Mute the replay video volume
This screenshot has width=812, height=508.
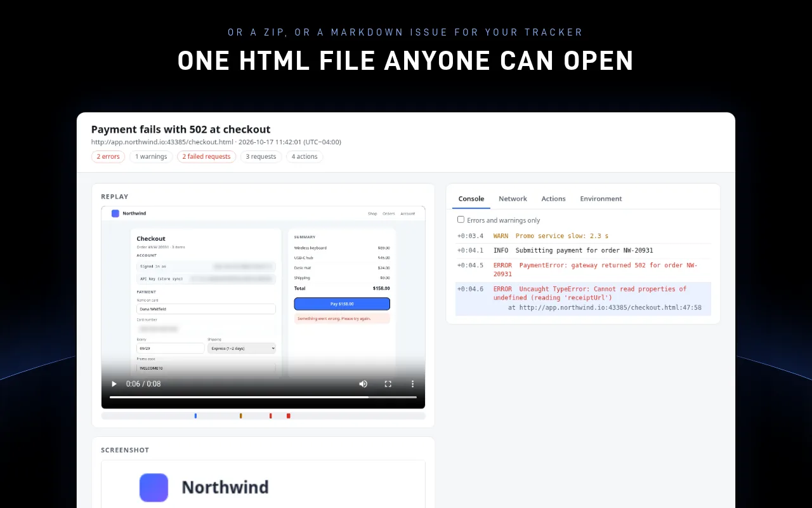point(363,384)
